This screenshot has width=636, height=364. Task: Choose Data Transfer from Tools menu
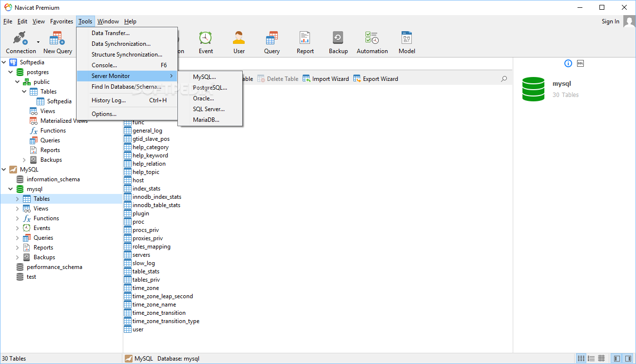(x=127, y=33)
